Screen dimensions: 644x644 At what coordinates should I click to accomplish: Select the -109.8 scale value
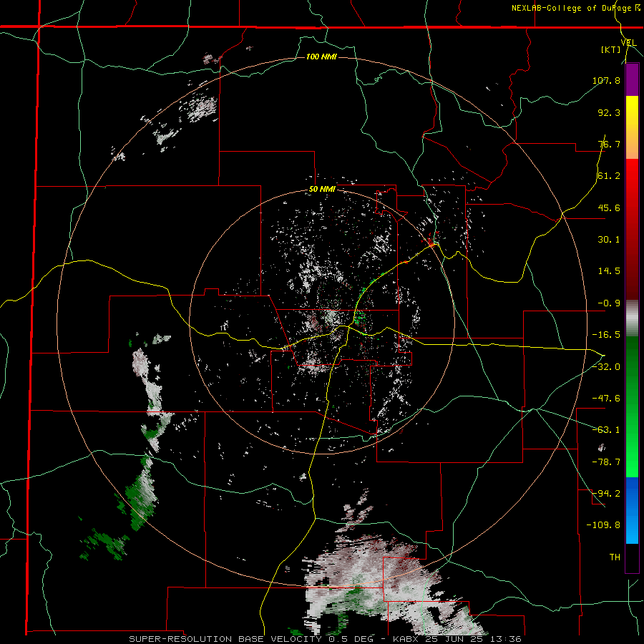pos(603,525)
